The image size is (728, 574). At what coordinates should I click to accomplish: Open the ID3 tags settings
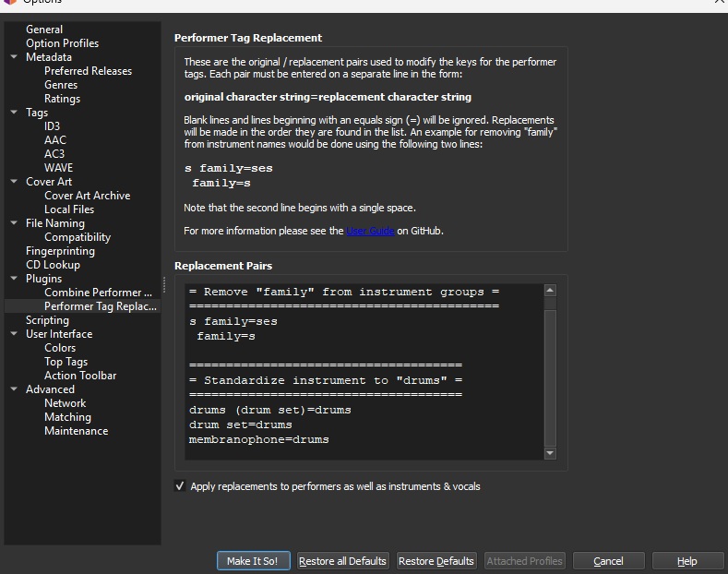[52, 126]
